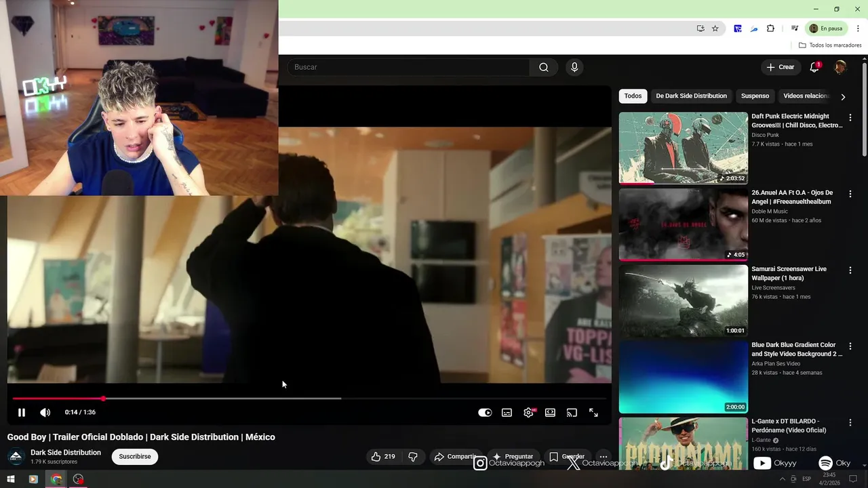Screen dimensions: 868x488
Task: Click the Chrome taskbar icon
Action: (56, 479)
